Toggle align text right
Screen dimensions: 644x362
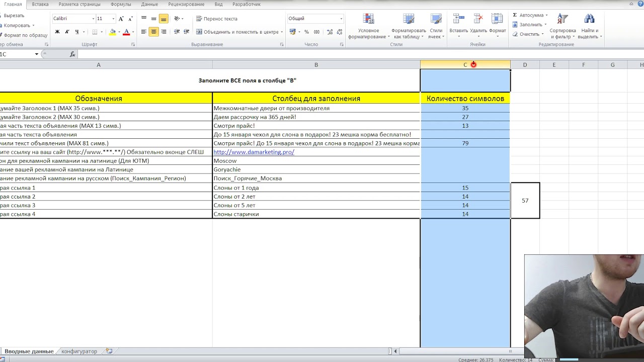pyautogui.click(x=164, y=32)
